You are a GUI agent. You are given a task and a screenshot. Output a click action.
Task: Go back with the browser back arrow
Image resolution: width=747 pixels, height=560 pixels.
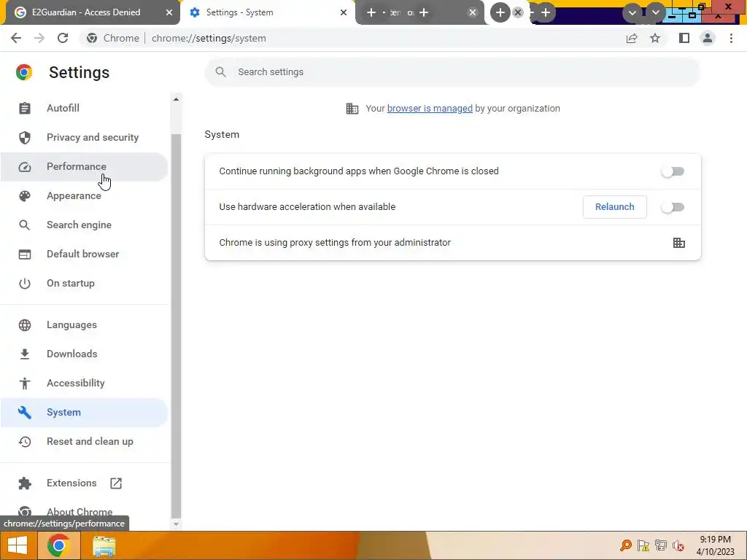tap(16, 38)
